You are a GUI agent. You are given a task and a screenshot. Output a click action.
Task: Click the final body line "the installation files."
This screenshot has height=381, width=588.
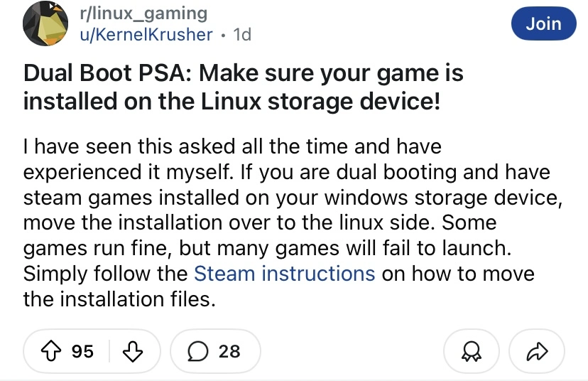(x=119, y=299)
